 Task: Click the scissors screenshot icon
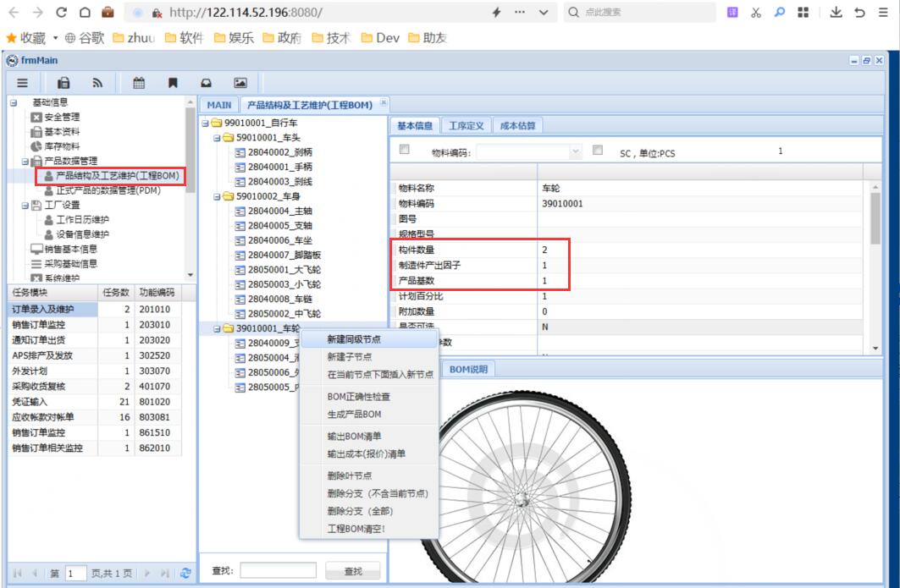(x=756, y=12)
